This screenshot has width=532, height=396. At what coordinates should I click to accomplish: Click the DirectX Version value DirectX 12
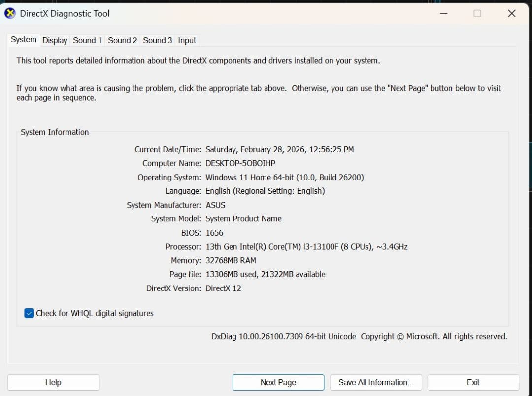pos(223,288)
